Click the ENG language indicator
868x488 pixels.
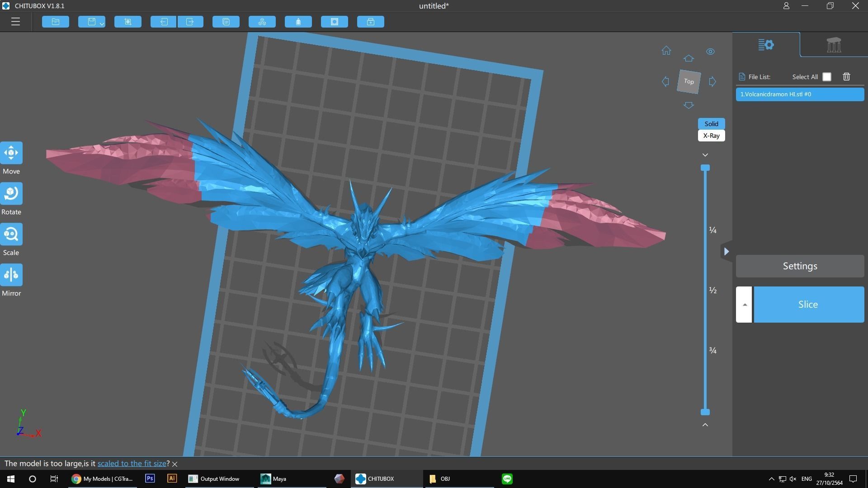807,479
